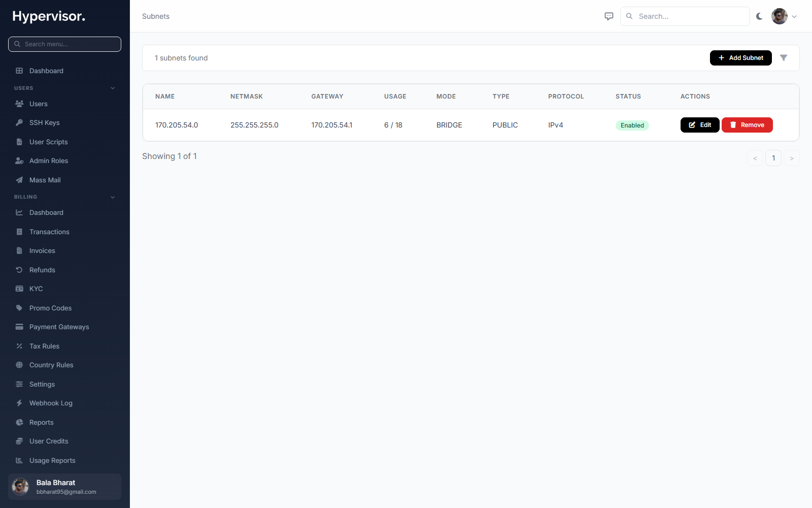Click the Country Rules globe icon
This screenshot has width=812, height=508.
coord(19,365)
